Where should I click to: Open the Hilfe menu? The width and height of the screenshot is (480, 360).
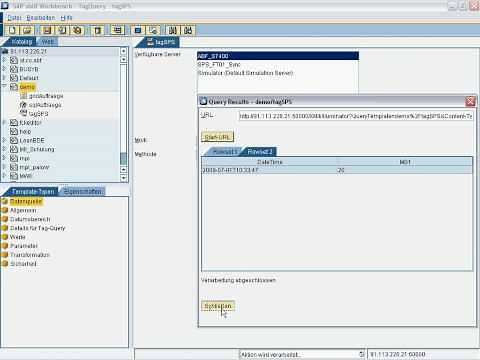click(x=67, y=18)
